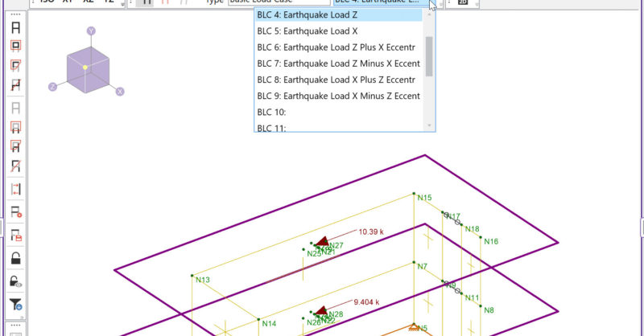The height and width of the screenshot is (336, 644).
Task: Choose the Line Select tool
Action: (15, 85)
